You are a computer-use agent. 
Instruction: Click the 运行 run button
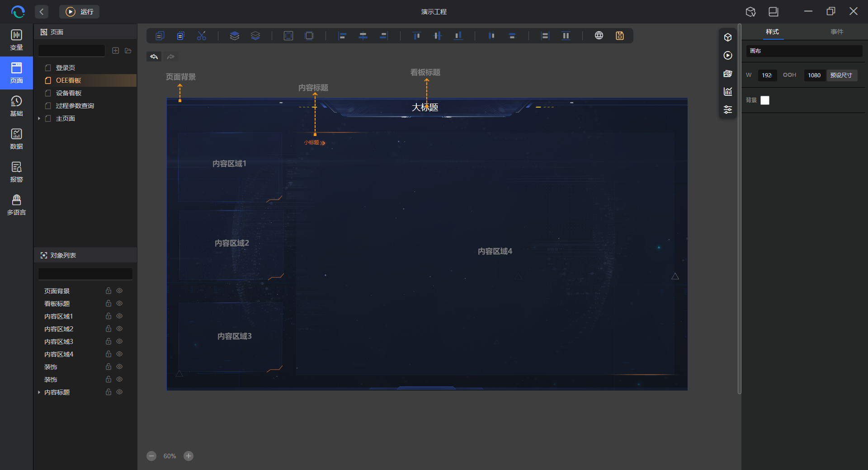80,12
